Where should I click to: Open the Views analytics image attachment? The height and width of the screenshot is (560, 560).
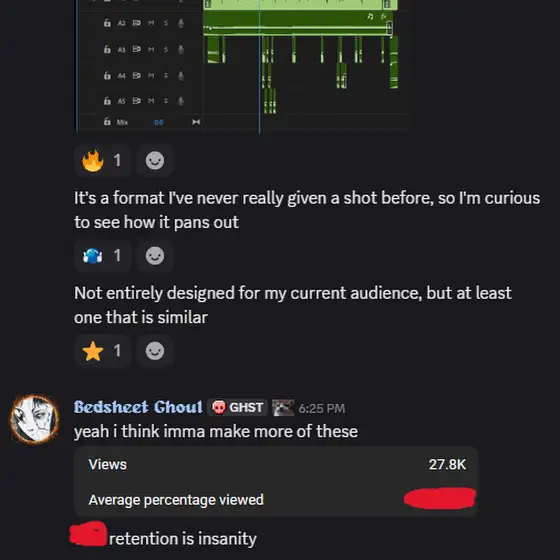coord(276,481)
